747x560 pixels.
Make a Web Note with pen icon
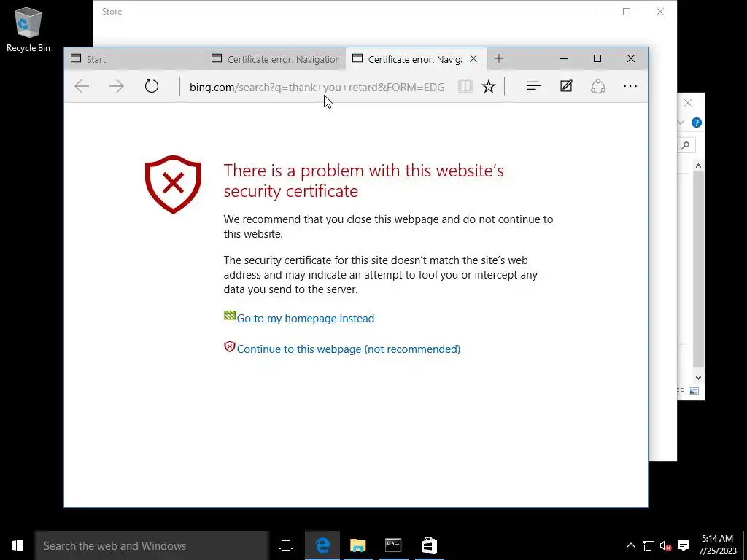[x=566, y=86]
